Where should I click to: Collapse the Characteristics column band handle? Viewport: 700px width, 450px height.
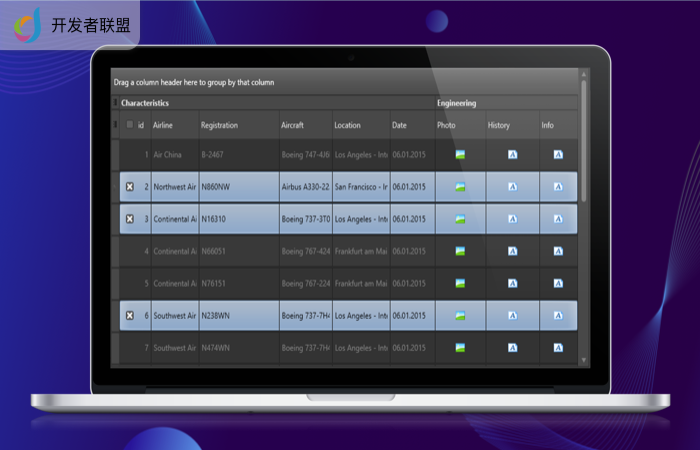(x=115, y=103)
